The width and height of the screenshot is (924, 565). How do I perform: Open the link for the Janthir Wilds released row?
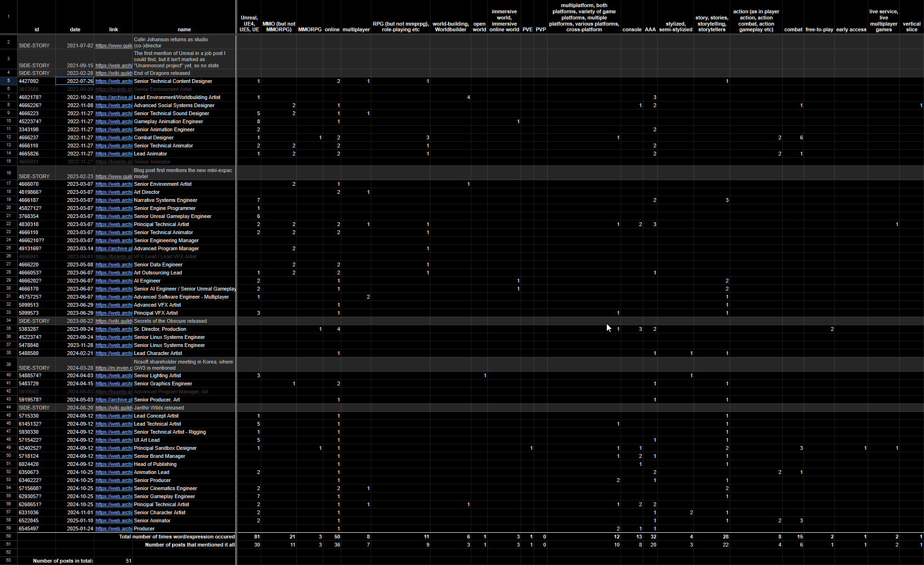(x=113, y=408)
